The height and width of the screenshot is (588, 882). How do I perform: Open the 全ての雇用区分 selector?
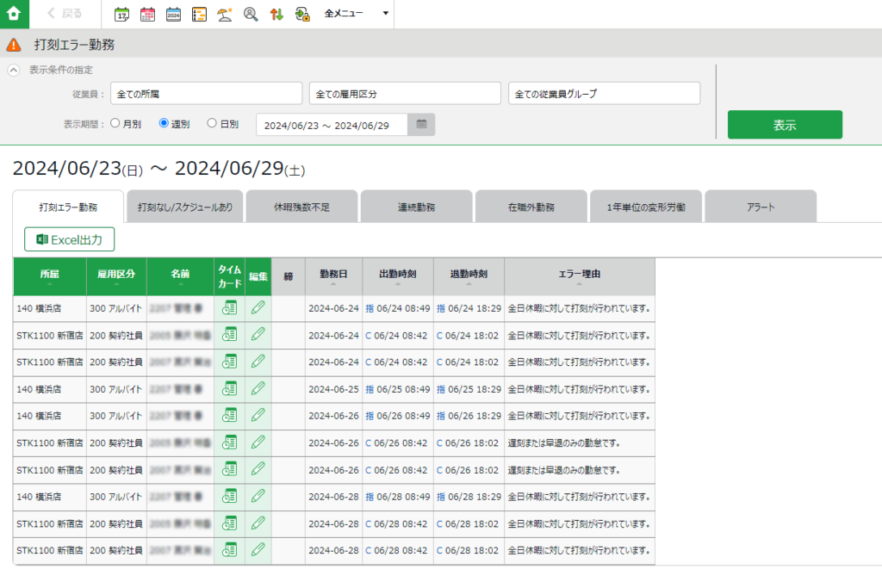[x=405, y=93]
